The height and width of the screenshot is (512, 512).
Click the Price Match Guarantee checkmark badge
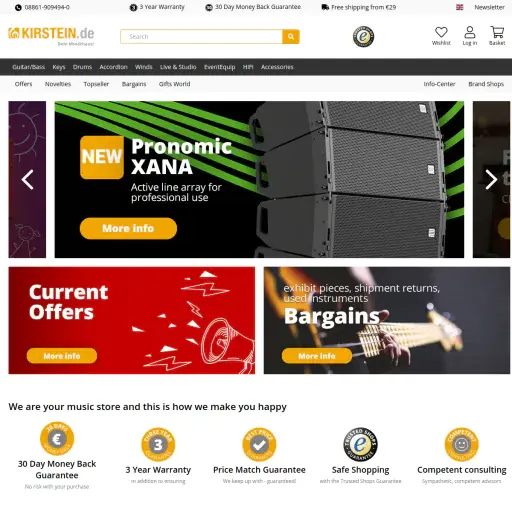tap(259, 444)
